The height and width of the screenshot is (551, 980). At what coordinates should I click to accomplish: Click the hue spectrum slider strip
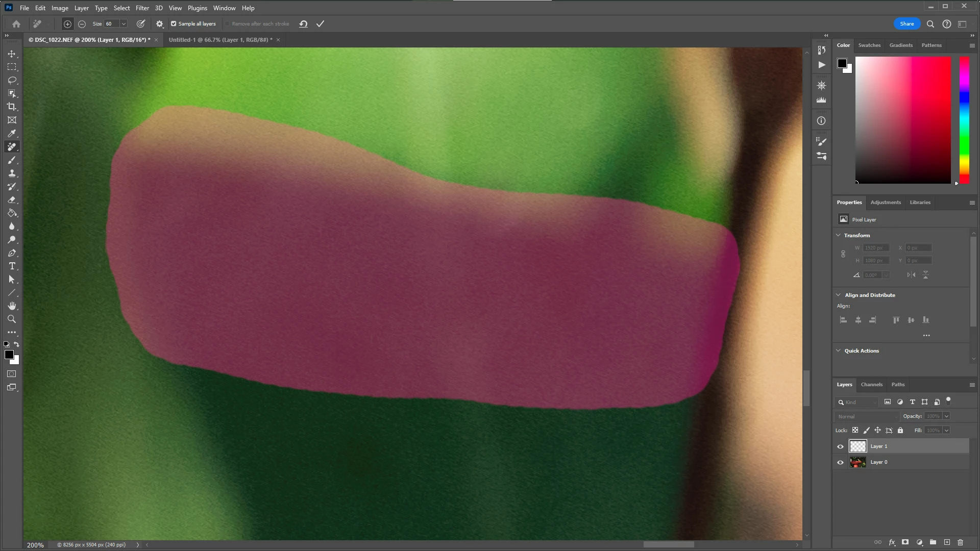click(x=964, y=120)
